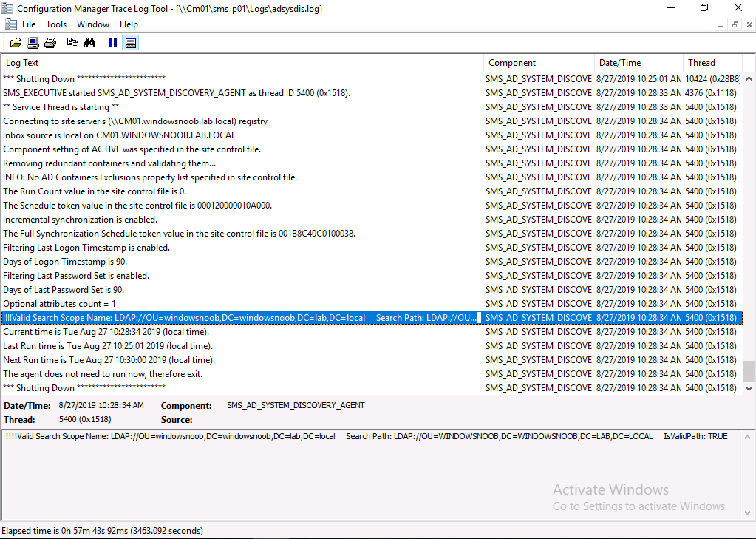This screenshot has width=756, height=539.
Task: Select the 'Optional attributes count = 1' row
Action: click(372, 304)
